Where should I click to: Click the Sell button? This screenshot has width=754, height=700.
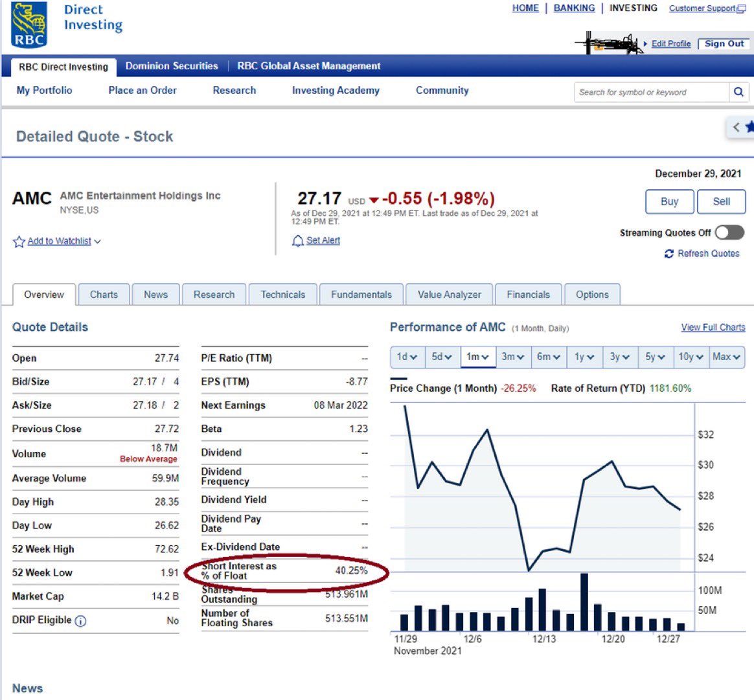tap(722, 201)
